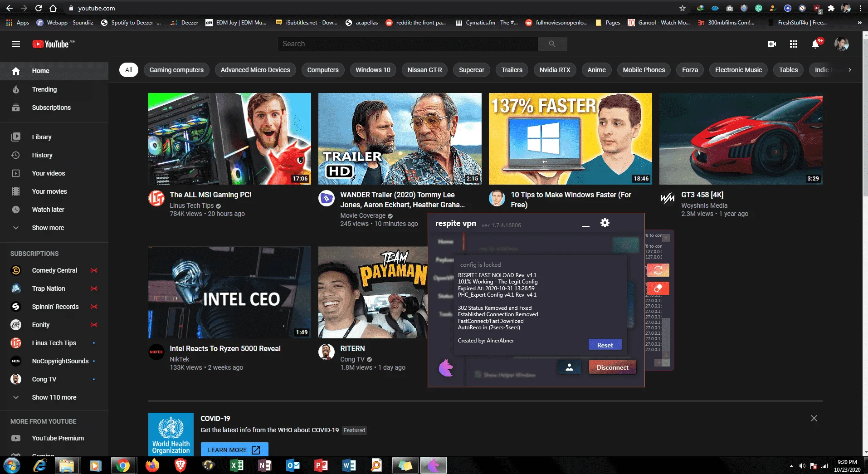
Task: Launch Excel from the taskbar
Action: [237, 465]
